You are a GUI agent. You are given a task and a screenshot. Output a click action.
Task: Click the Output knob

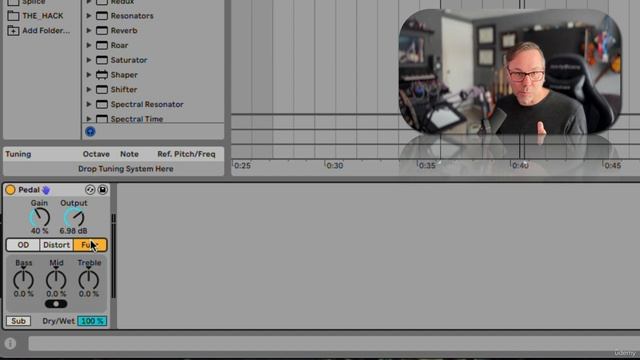pos(74,218)
